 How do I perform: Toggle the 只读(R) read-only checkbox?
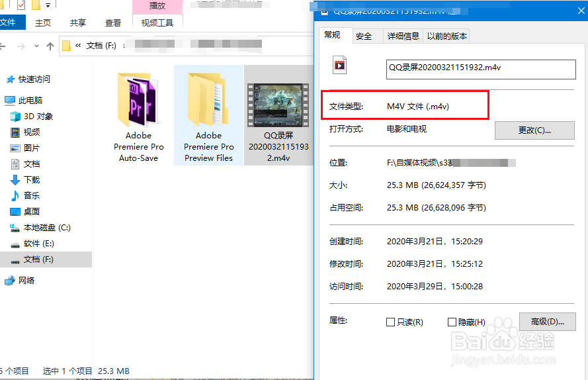click(390, 322)
